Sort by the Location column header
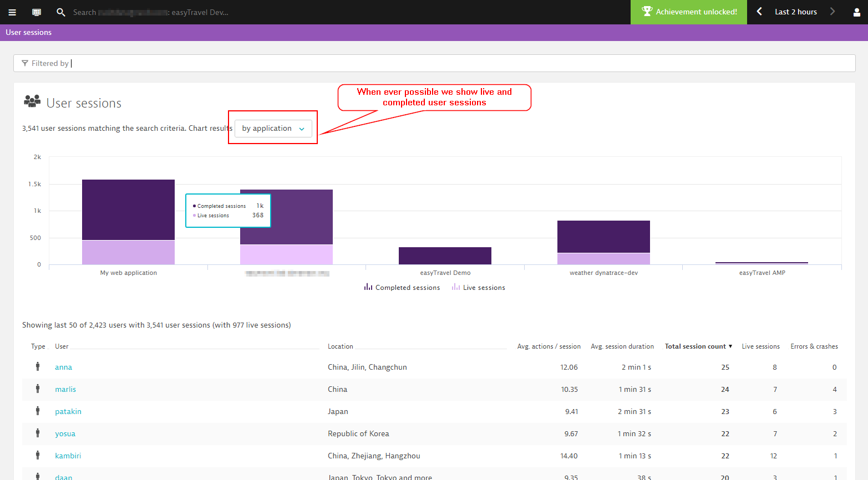 340,346
